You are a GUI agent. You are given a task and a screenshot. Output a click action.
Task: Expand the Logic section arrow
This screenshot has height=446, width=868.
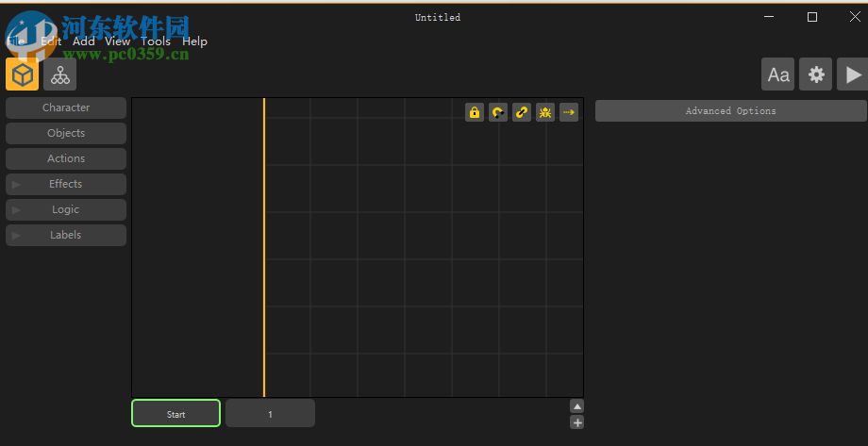point(16,209)
